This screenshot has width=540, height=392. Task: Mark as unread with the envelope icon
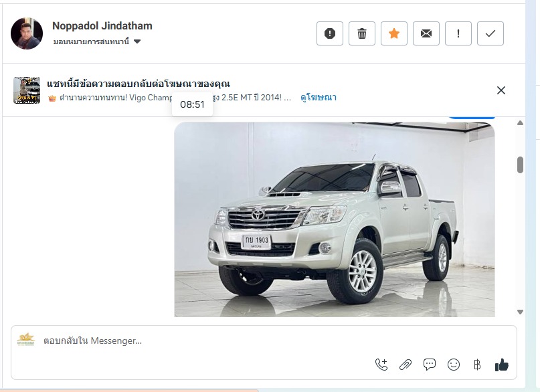426,33
